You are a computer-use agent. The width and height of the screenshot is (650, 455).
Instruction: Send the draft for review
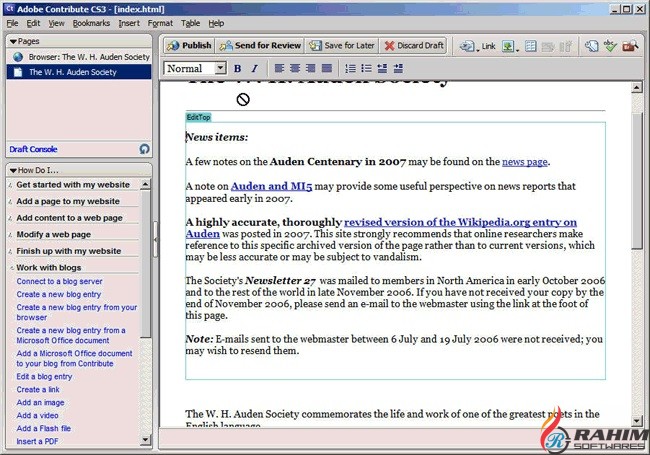click(x=260, y=46)
